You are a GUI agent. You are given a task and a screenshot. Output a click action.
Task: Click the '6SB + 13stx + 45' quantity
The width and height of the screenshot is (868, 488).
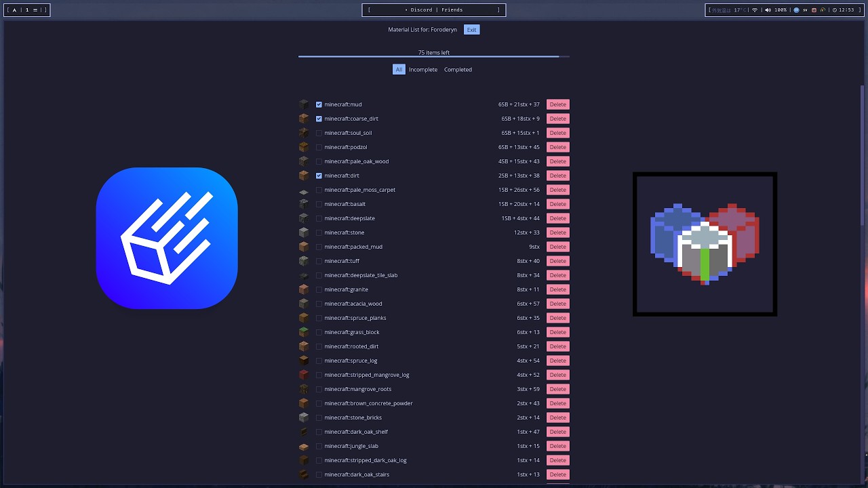(519, 147)
